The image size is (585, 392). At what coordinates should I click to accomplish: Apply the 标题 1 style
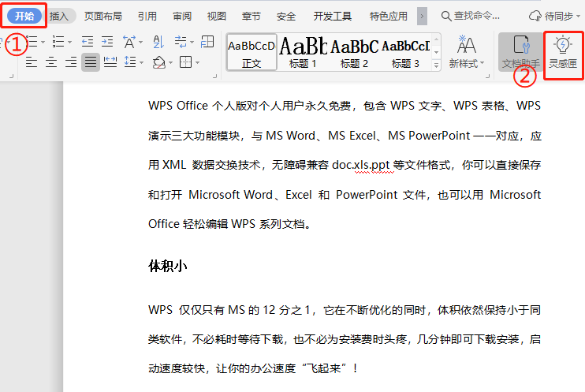(x=303, y=52)
